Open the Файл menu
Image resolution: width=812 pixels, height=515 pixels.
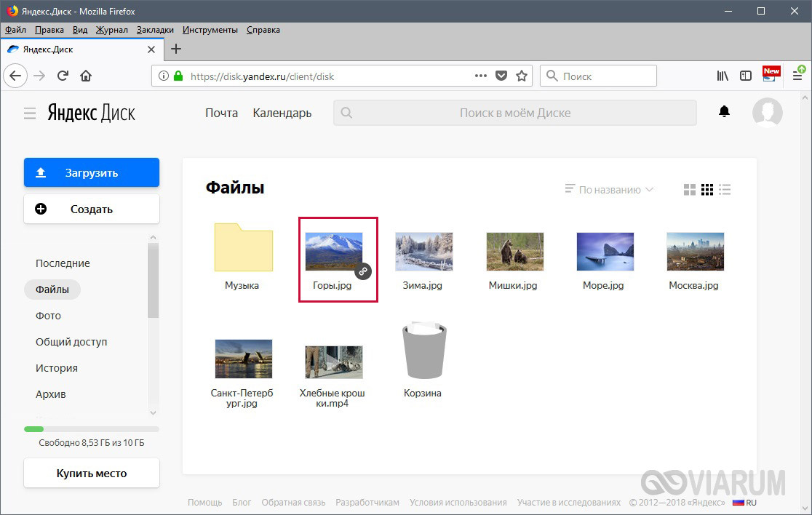[x=15, y=30]
